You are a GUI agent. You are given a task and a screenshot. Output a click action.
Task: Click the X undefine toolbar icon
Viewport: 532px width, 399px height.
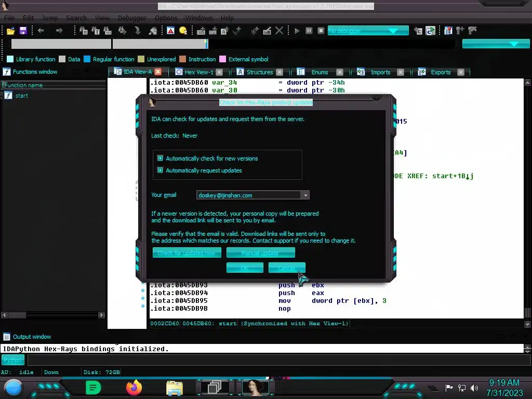279,31
